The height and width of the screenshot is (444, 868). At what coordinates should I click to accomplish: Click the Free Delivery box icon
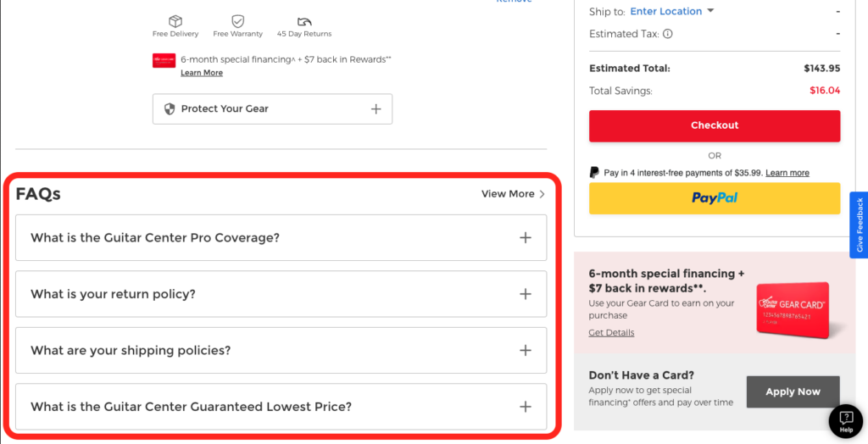pyautogui.click(x=175, y=21)
